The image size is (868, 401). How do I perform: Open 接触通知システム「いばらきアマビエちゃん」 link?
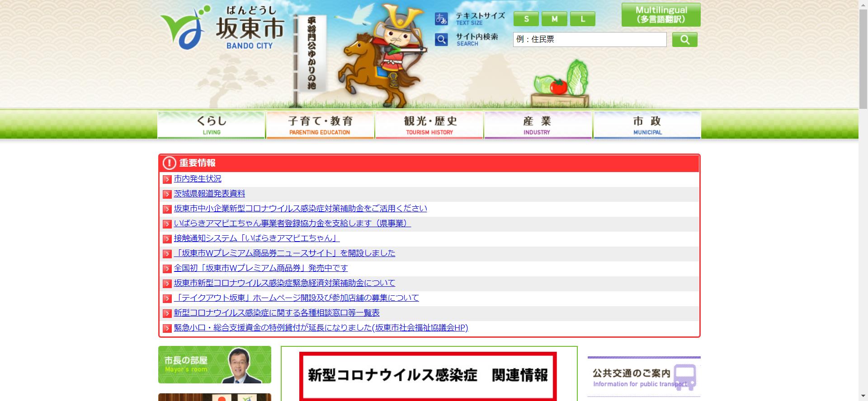[x=256, y=238]
